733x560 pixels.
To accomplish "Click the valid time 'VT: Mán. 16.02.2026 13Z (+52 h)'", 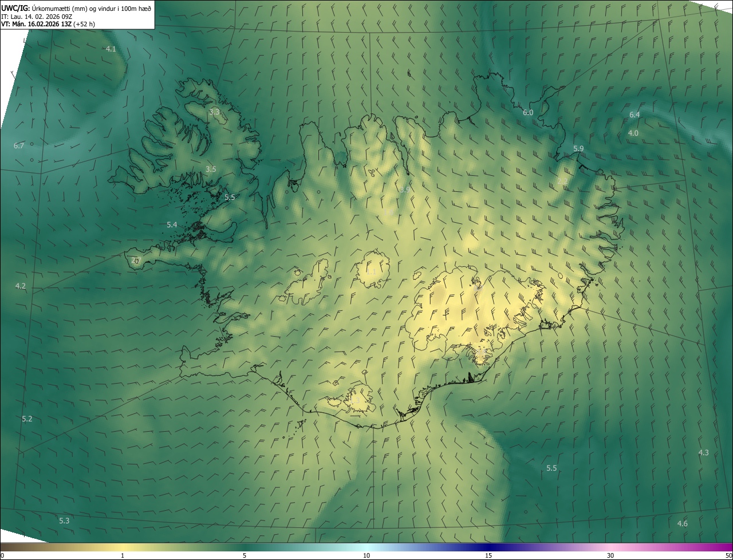I will (48, 24).
